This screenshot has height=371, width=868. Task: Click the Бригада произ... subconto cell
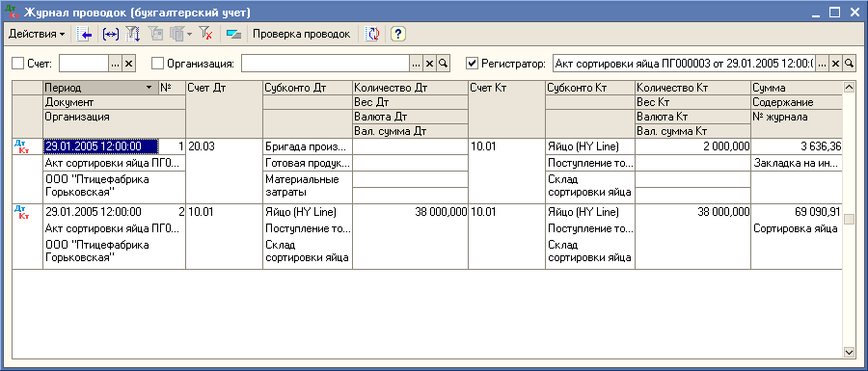click(308, 146)
